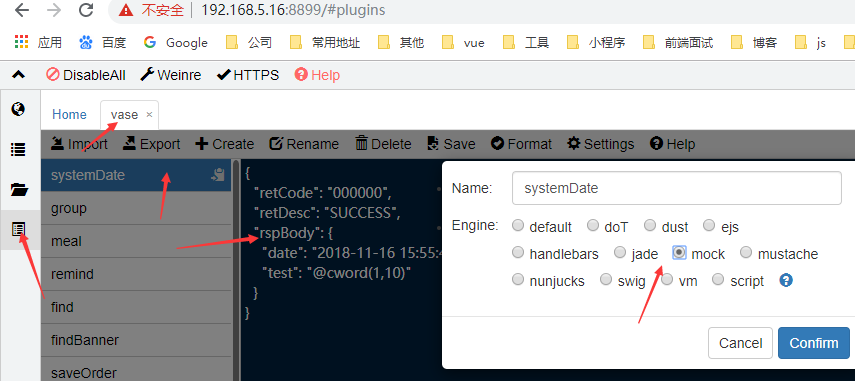855x381 pixels.
Task: Select the handlebars engine radio
Action: click(518, 252)
